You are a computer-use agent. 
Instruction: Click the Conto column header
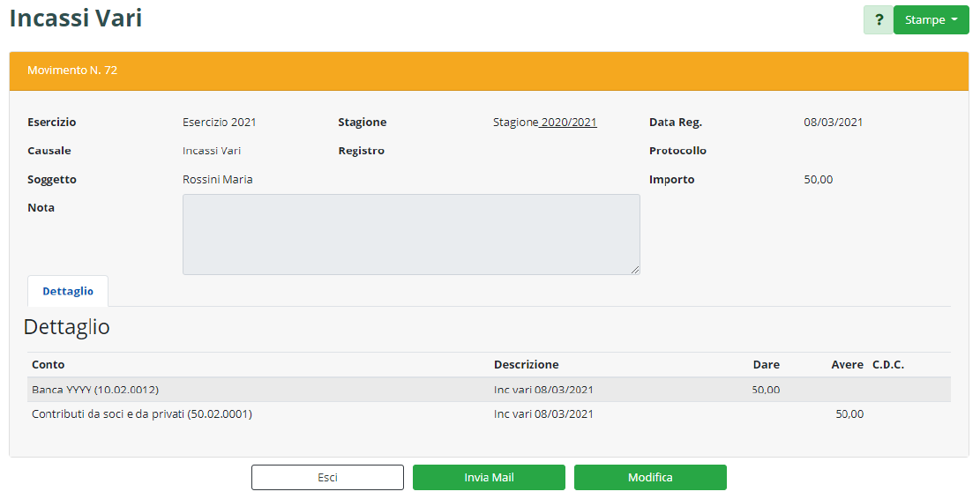click(49, 365)
